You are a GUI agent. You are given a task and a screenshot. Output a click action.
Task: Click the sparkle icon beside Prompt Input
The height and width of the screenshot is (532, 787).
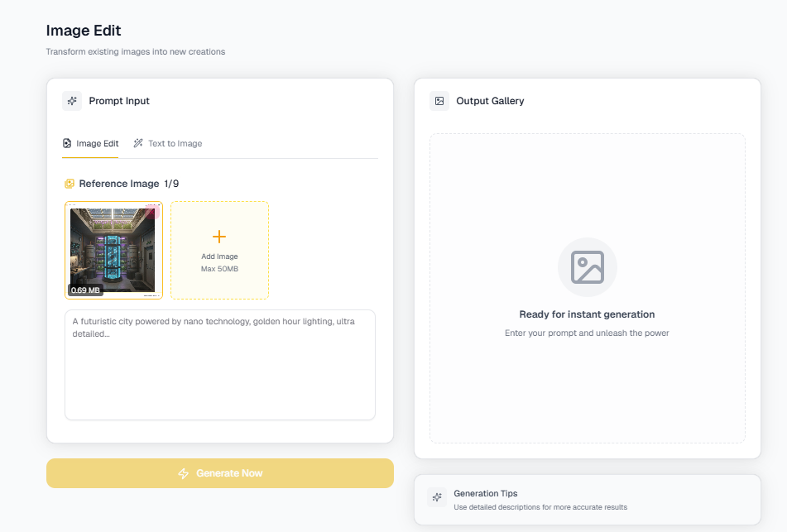click(x=72, y=101)
